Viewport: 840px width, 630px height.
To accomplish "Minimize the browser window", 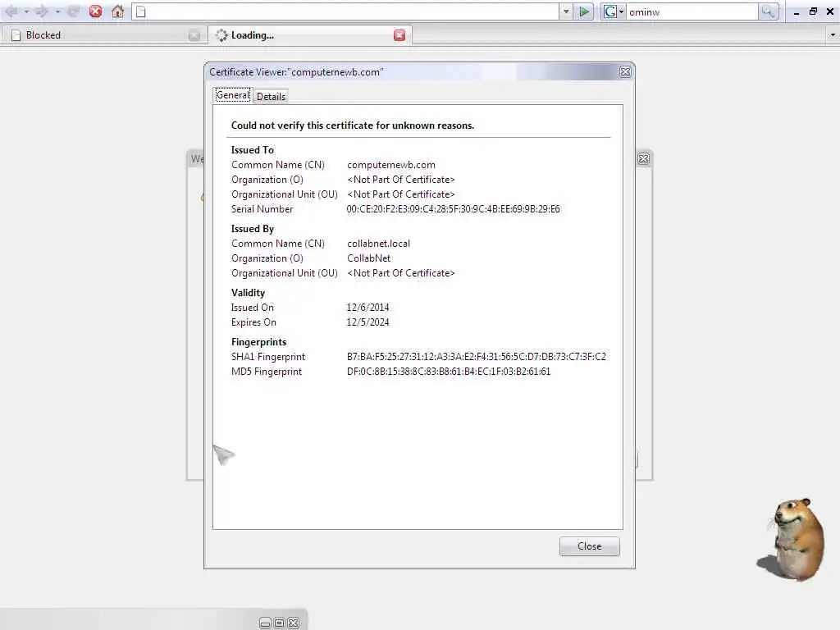I will [x=797, y=11].
